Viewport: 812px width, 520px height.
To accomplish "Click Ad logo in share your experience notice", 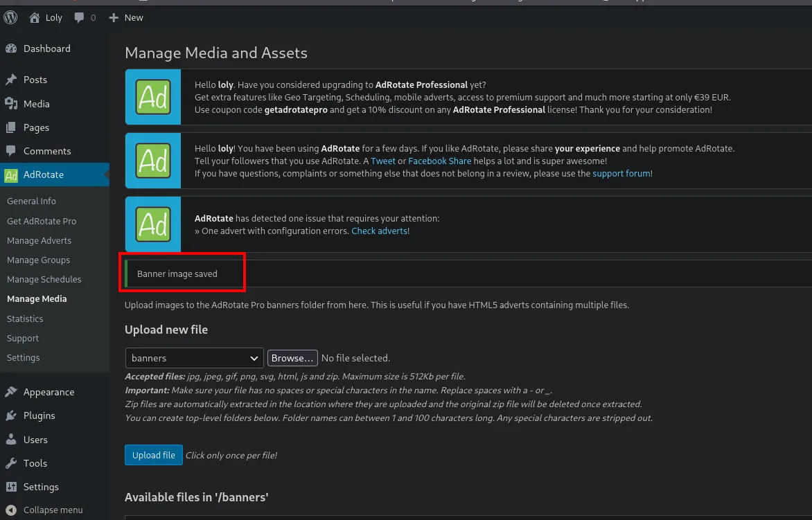I will [152, 161].
